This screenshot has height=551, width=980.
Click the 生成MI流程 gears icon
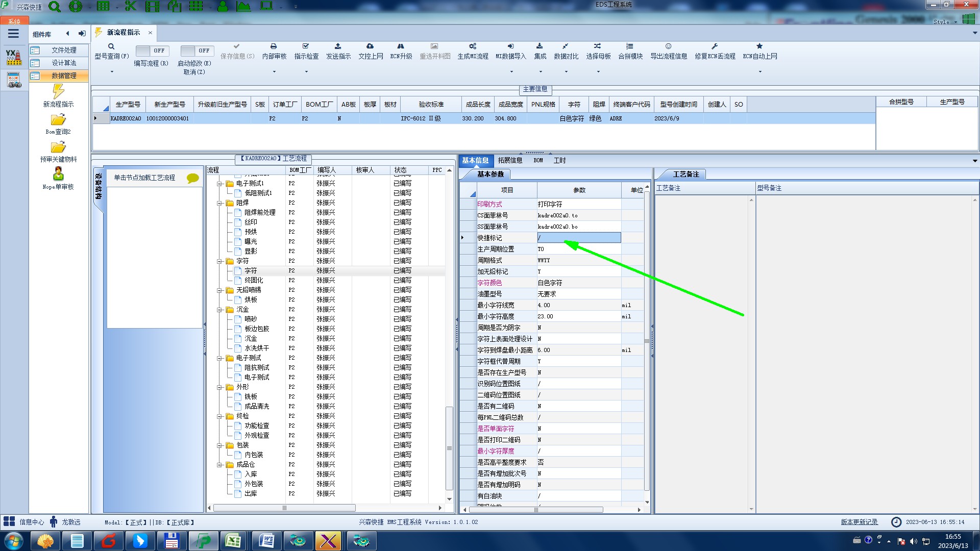[x=473, y=46]
